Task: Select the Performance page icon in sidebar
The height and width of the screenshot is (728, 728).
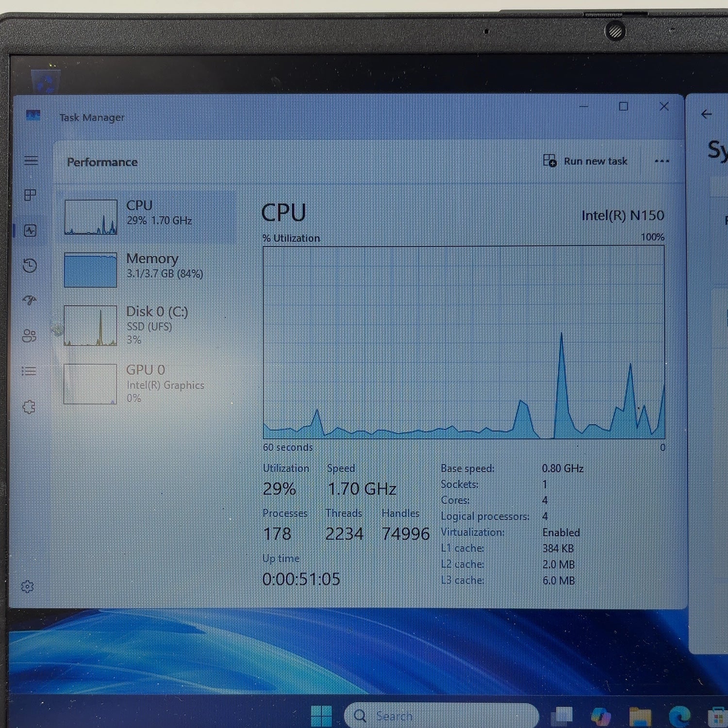Action: [30, 231]
